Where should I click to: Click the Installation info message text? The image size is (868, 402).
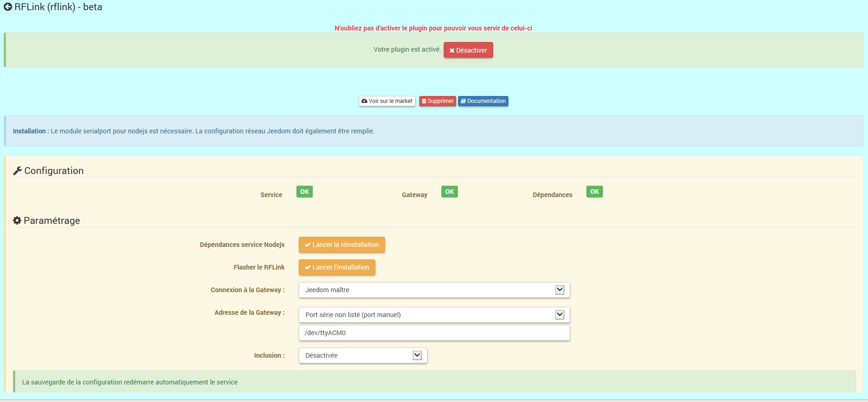point(193,131)
